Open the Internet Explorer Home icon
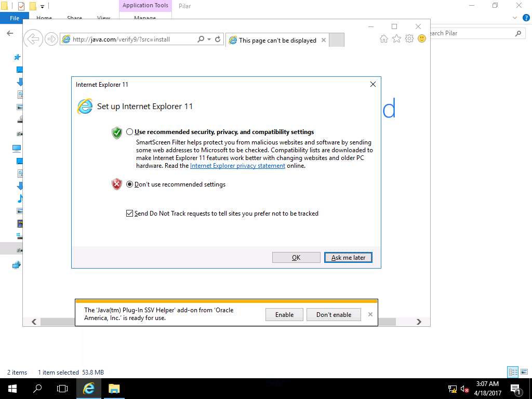Image resolution: width=532 pixels, height=399 pixels. click(384, 38)
